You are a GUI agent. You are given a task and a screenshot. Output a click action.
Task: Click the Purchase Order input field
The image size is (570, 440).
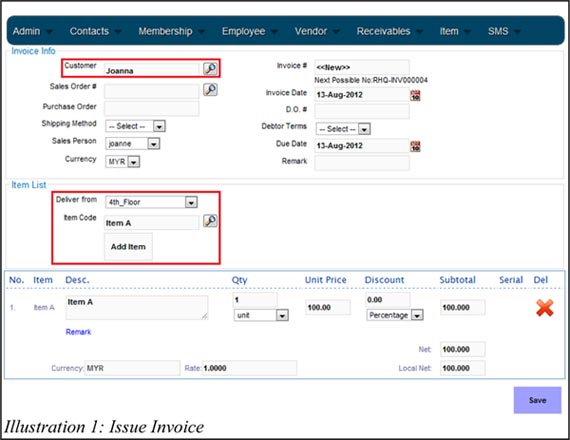[152, 108]
